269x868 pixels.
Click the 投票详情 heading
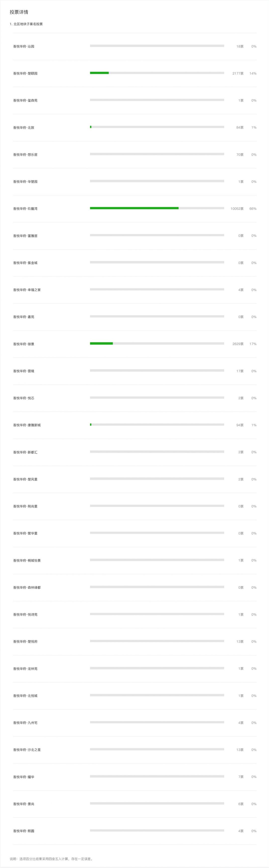pyautogui.click(x=19, y=12)
